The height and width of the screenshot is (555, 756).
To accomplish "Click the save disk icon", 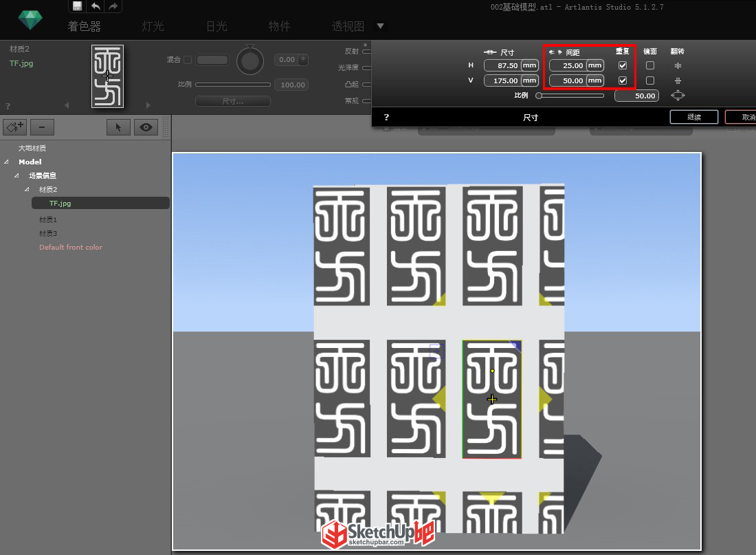I will pyautogui.click(x=77, y=6).
